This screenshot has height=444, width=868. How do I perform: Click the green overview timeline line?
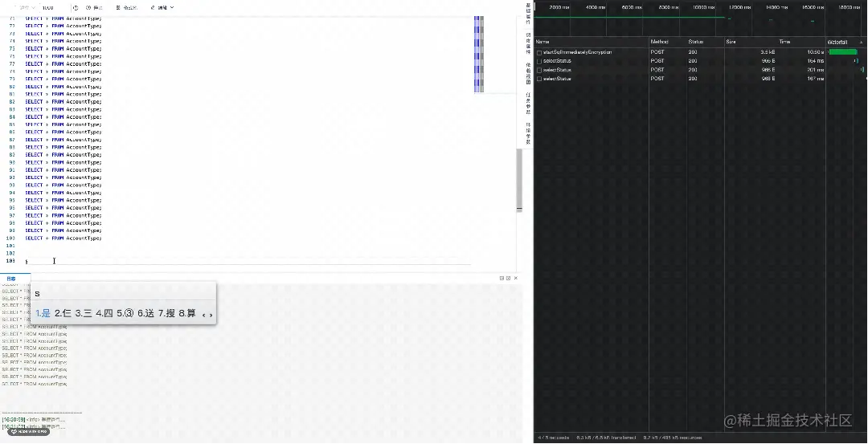[629, 17]
